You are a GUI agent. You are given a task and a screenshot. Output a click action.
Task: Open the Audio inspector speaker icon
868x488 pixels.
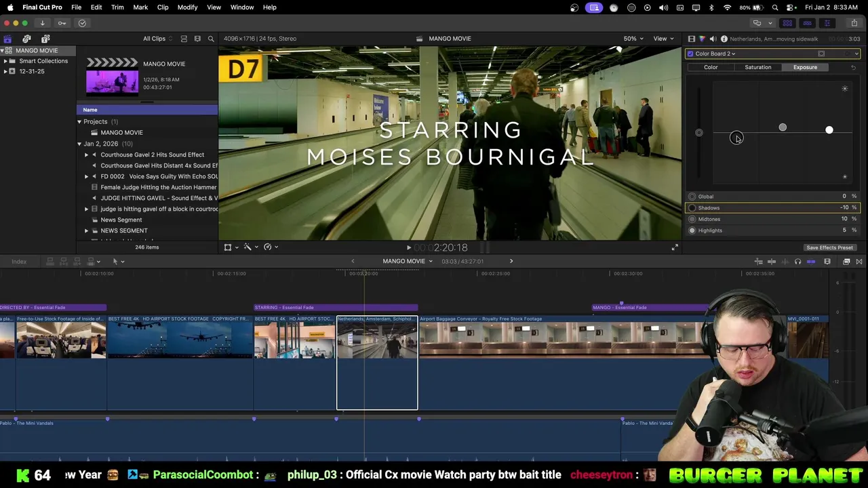(713, 39)
